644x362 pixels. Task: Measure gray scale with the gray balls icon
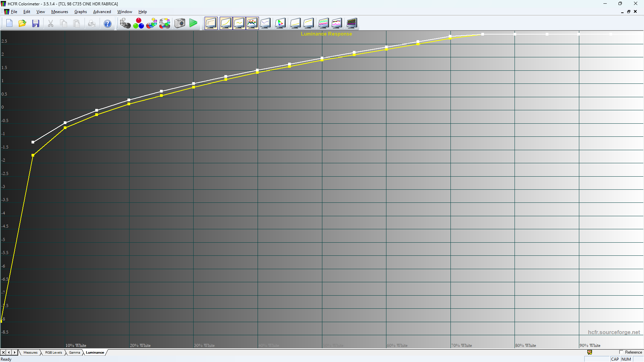point(125,23)
